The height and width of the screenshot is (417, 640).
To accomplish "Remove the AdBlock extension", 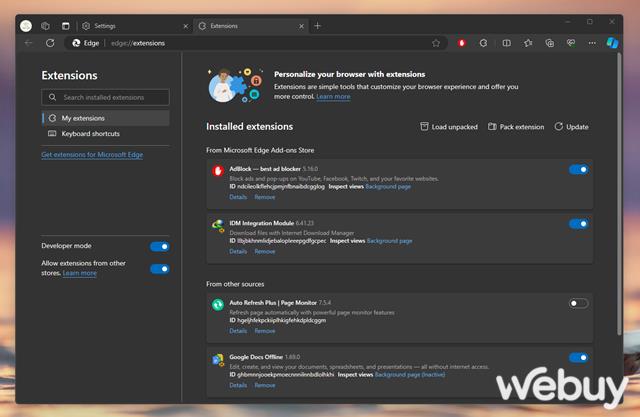I will (265, 197).
